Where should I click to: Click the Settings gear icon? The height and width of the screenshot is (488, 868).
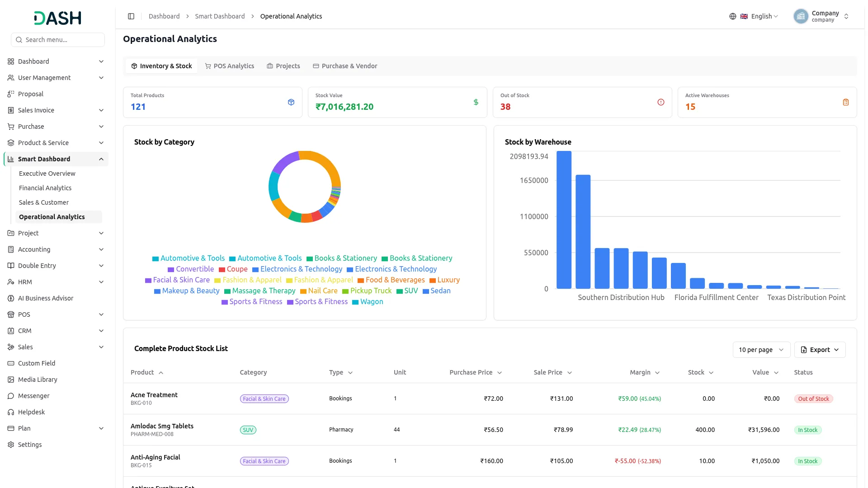point(11,445)
